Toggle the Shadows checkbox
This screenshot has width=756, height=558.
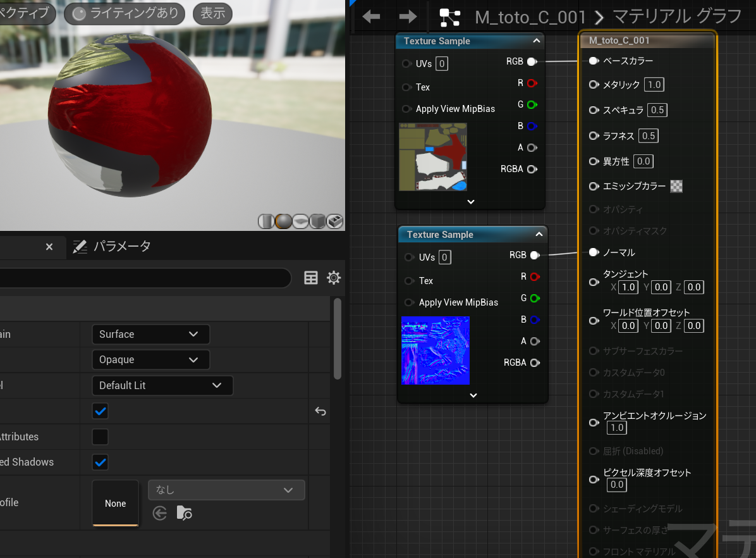[x=101, y=462]
